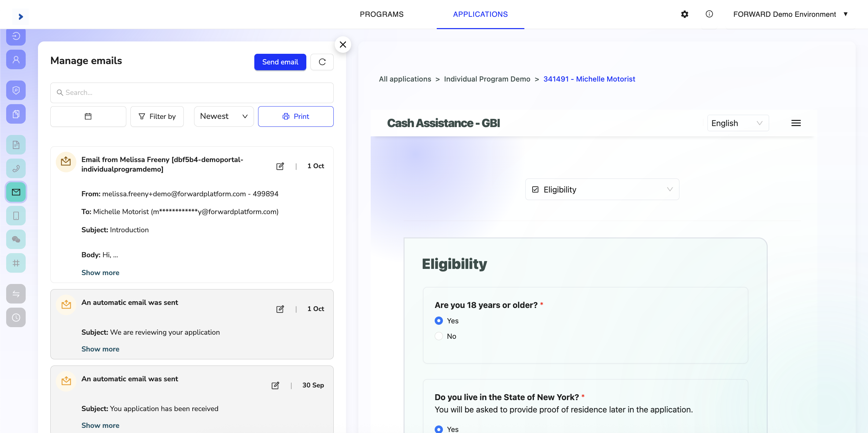Select Yes for 18 years or older

tap(439, 321)
